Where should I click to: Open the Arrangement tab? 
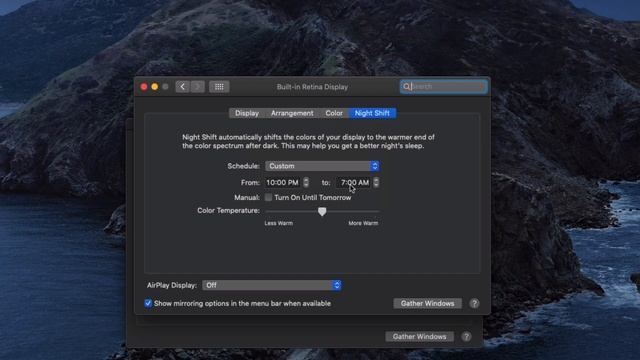292,113
